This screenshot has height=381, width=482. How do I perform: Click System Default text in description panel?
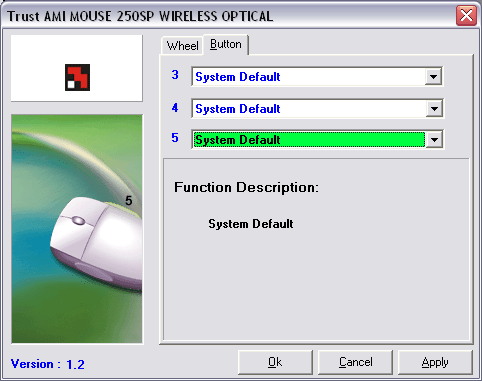[251, 224]
